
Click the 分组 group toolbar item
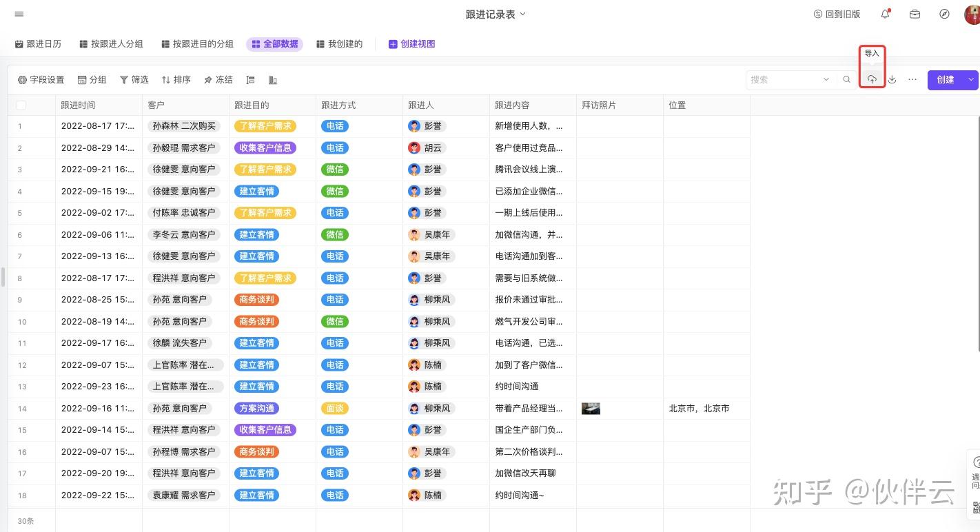tap(92, 80)
